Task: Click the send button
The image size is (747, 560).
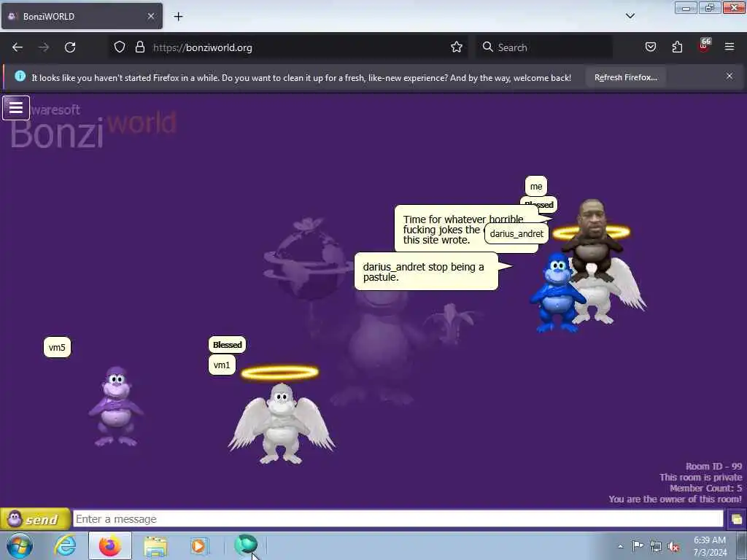Action: [35, 519]
